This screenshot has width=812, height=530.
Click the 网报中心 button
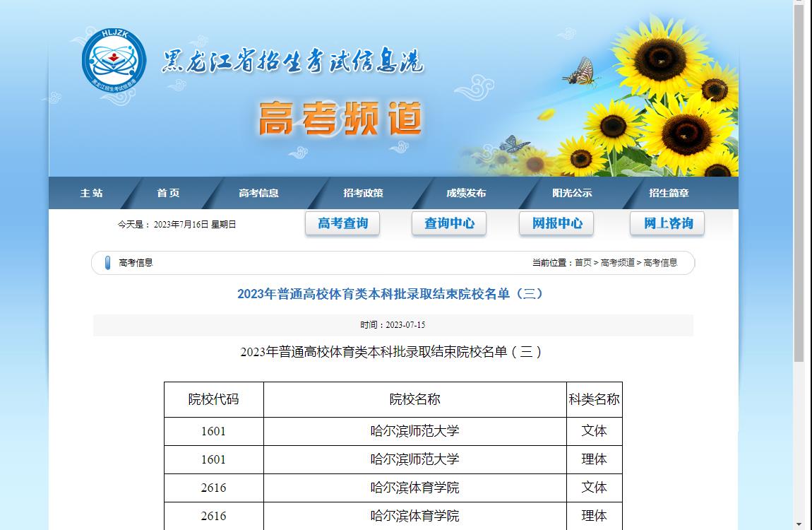556,223
